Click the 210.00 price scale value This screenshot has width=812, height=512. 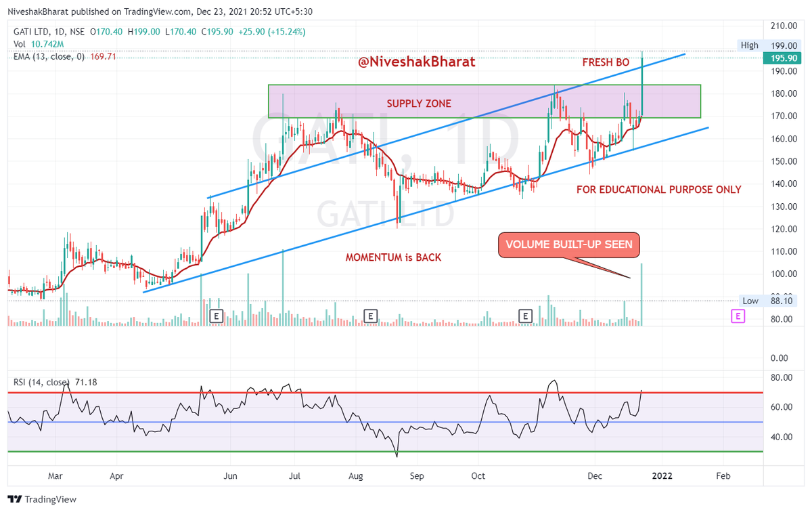click(783, 26)
